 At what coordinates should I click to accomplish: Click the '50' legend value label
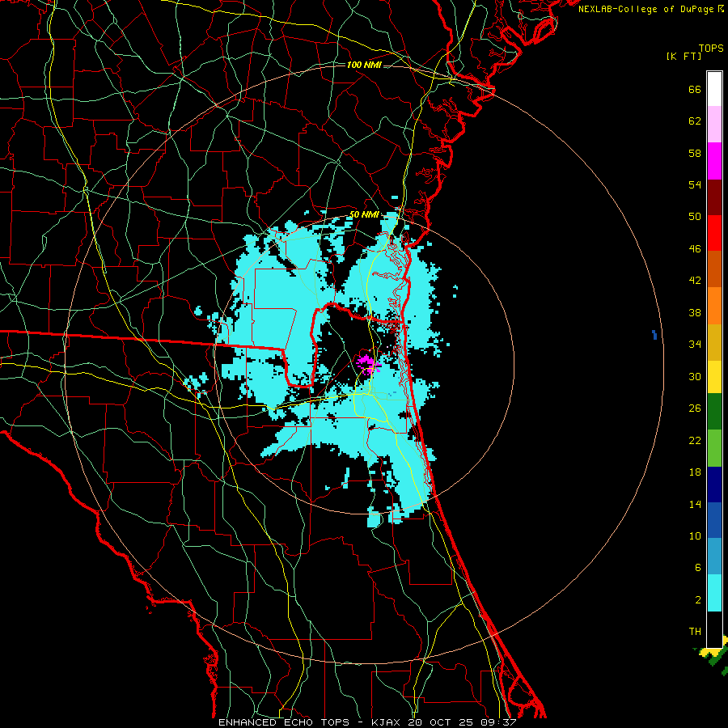(695, 217)
